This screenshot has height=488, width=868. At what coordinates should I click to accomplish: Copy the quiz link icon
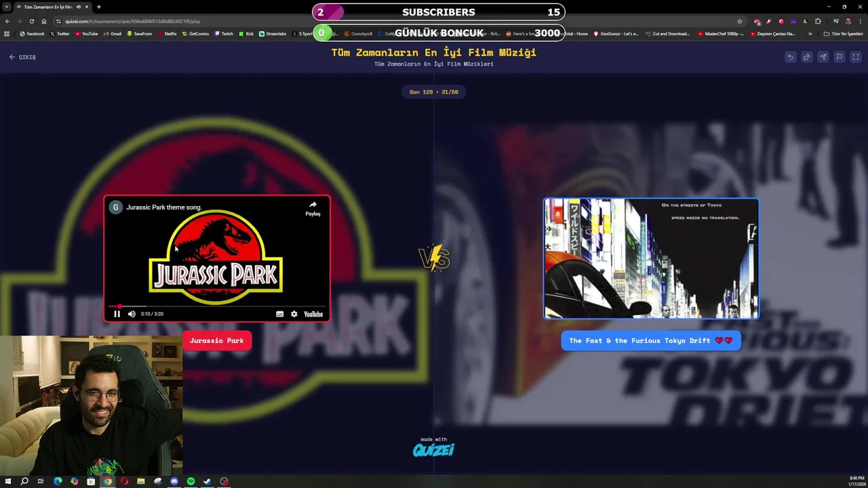click(807, 57)
